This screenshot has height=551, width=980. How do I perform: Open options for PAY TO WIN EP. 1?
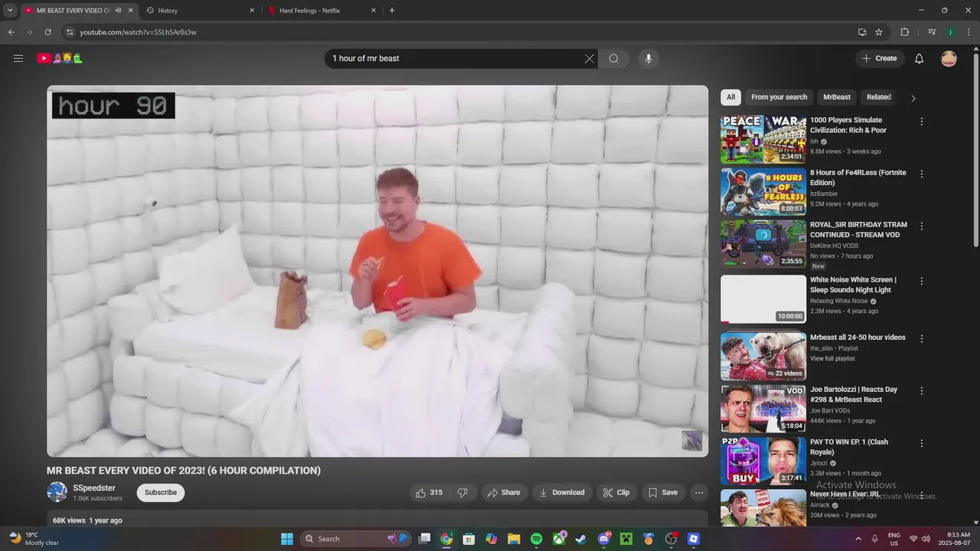(x=922, y=443)
